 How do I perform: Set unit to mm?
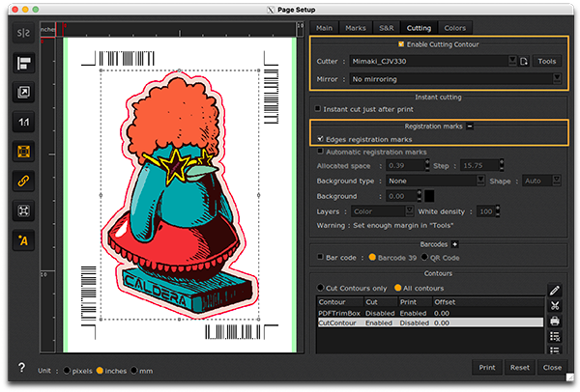pos(134,370)
